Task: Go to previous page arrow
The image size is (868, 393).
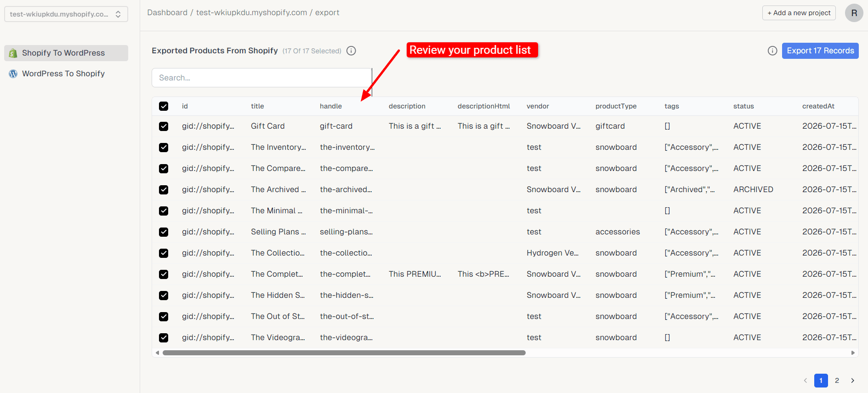Action: pos(805,381)
